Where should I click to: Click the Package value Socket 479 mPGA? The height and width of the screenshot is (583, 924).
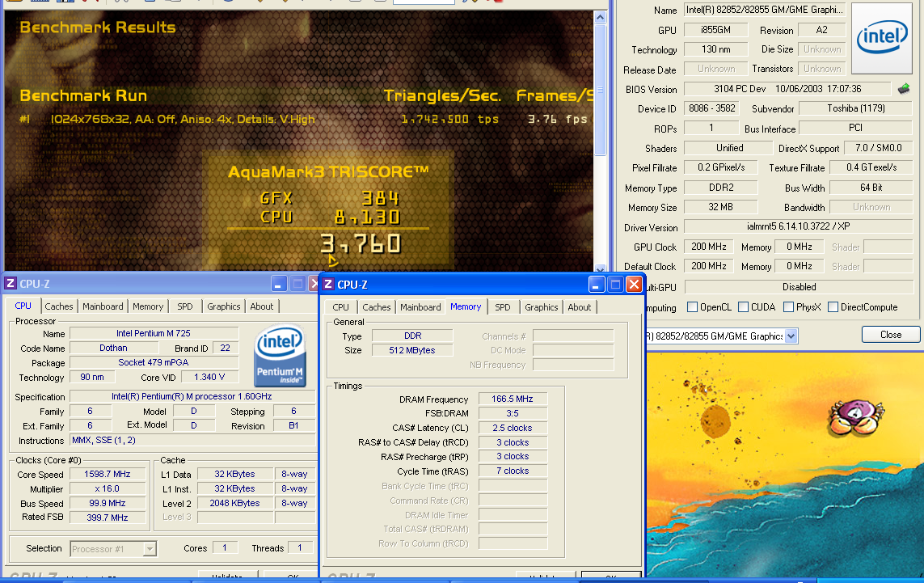(x=154, y=362)
